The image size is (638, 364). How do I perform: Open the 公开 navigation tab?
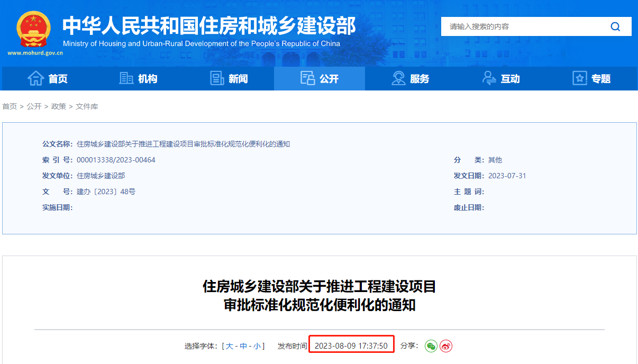point(320,79)
